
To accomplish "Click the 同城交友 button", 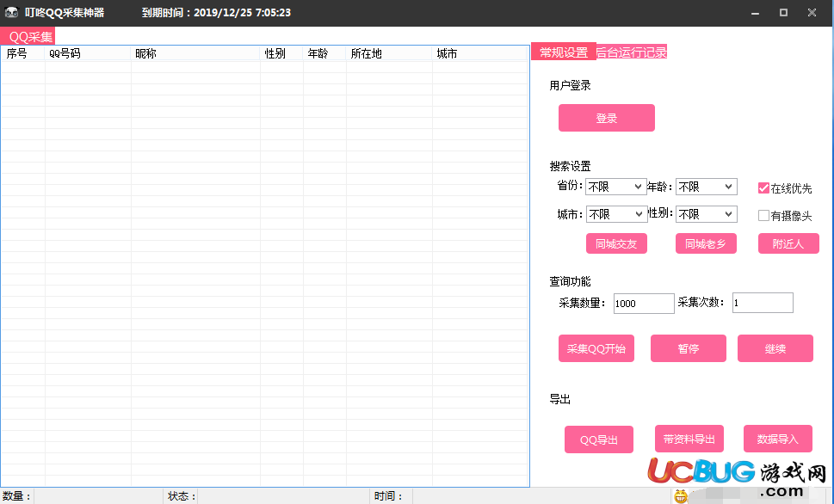I will point(616,243).
